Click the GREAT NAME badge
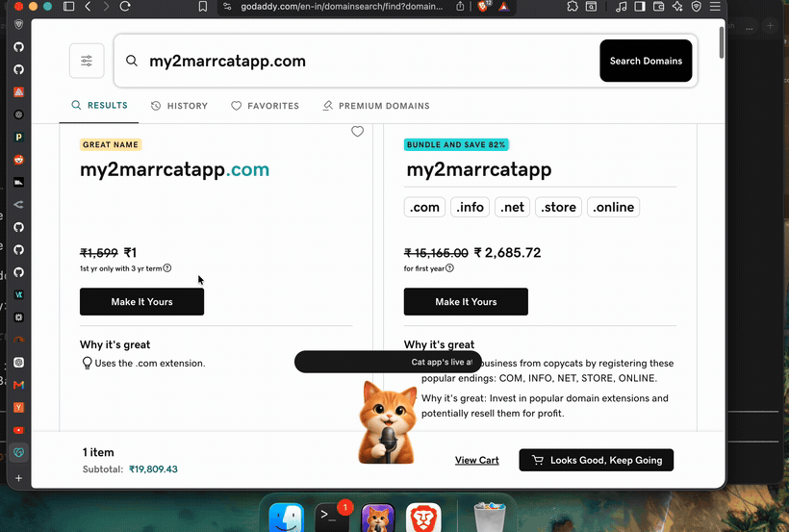The image size is (789, 532). coord(111,144)
